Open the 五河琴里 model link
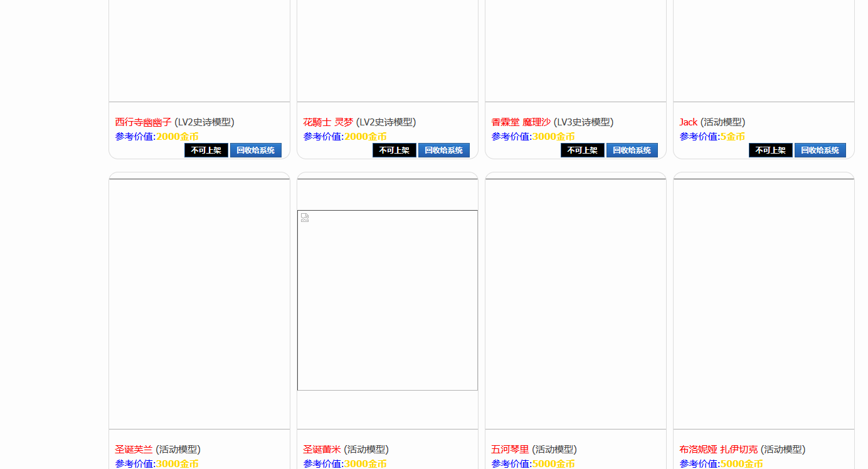Image resolution: width=868 pixels, height=469 pixels. pyautogui.click(x=510, y=450)
